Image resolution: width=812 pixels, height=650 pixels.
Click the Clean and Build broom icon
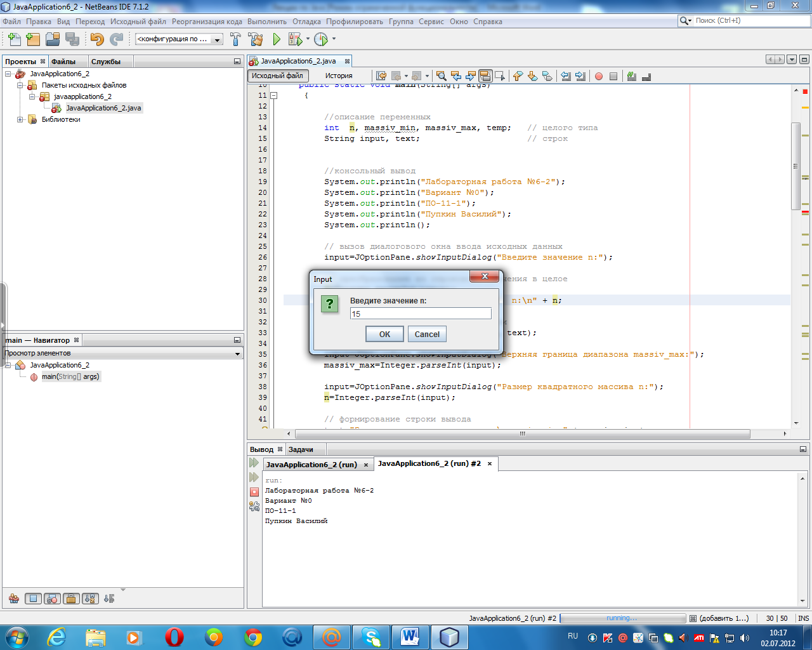(x=256, y=39)
